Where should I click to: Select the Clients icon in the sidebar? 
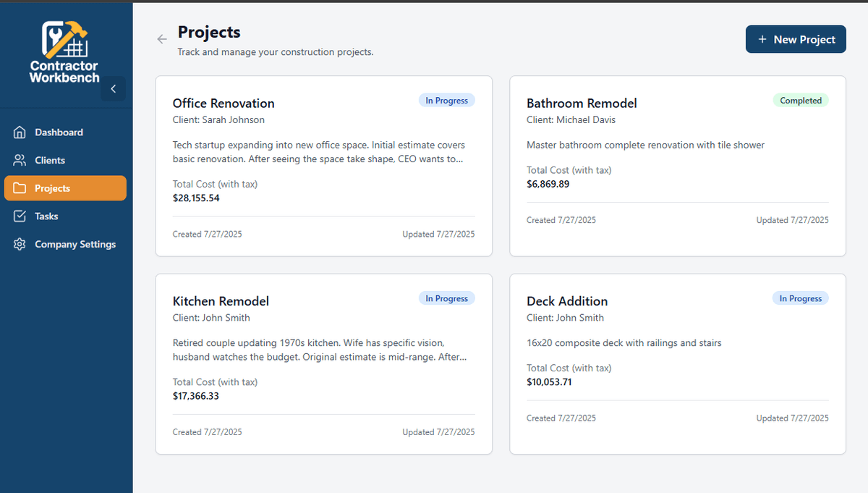pos(20,160)
